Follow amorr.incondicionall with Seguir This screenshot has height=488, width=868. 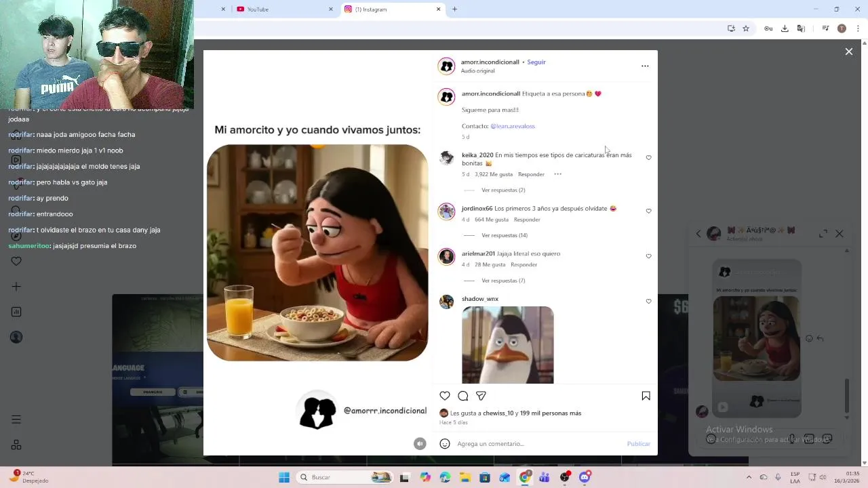(x=536, y=62)
